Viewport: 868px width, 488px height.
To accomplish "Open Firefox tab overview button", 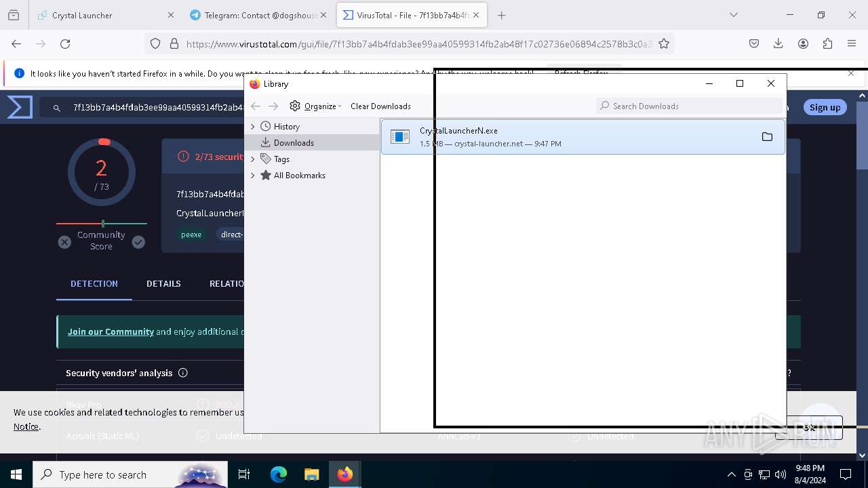I will tap(14, 15).
